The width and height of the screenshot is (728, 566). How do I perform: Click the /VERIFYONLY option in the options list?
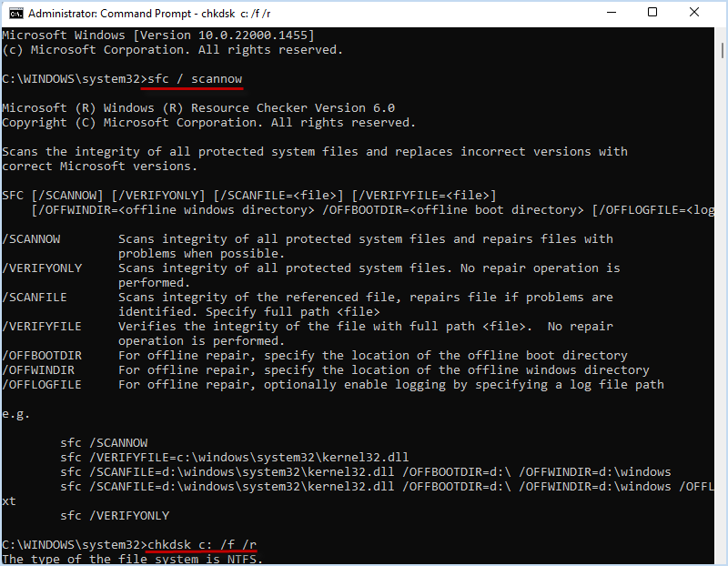(42, 268)
